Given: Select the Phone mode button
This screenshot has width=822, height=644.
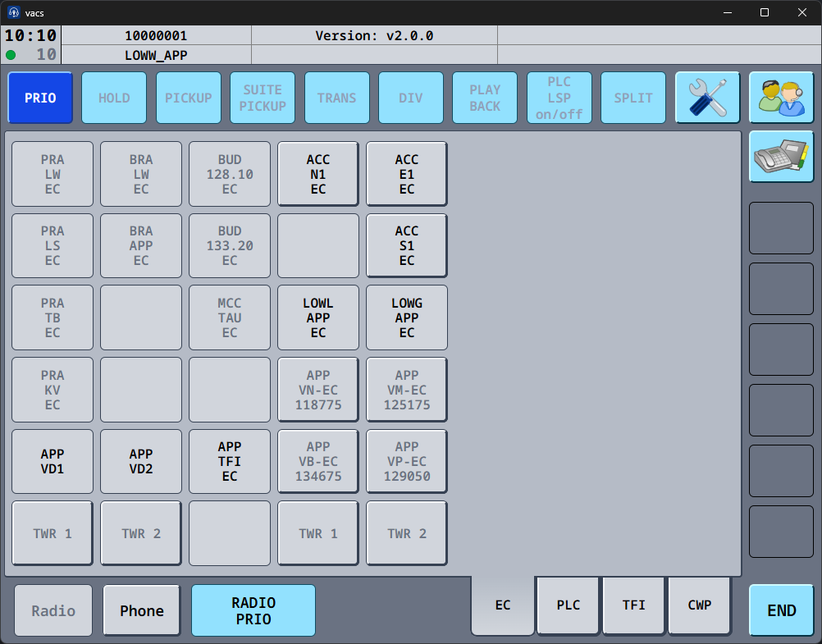Looking at the screenshot, I should coord(142,610).
